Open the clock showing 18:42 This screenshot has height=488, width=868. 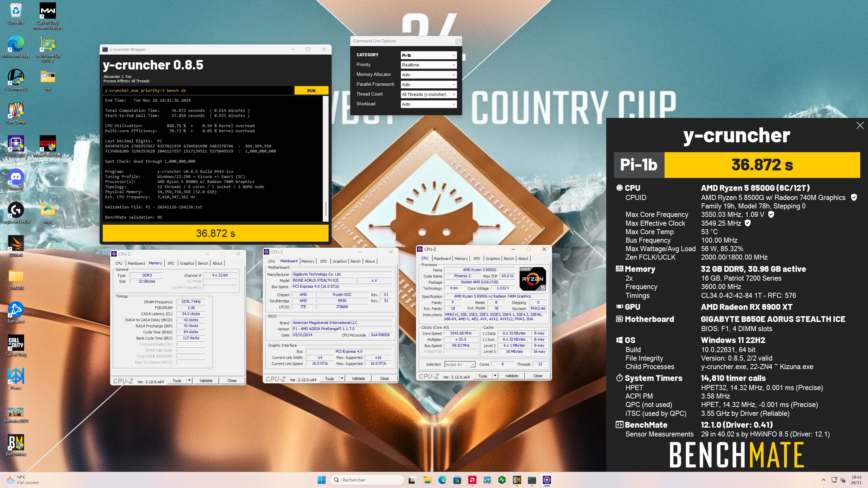pyautogui.click(x=856, y=480)
